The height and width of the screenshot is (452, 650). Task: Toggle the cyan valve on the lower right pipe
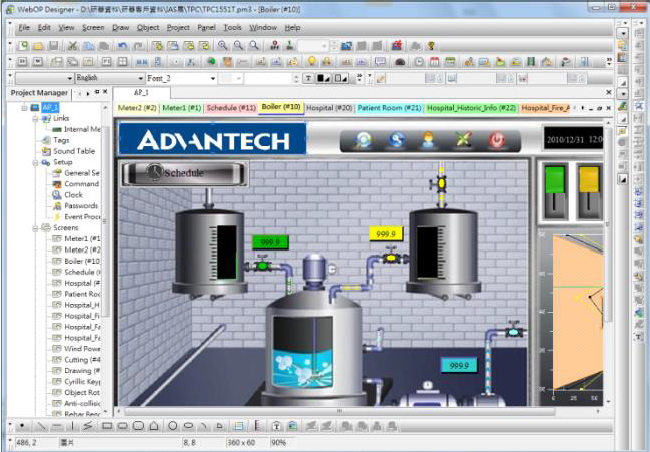514,330
